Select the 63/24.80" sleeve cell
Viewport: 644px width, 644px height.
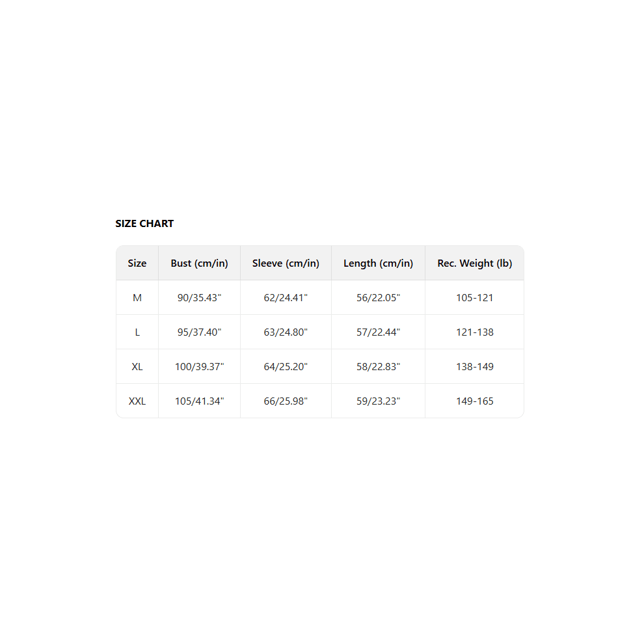[x=286, y=332]
